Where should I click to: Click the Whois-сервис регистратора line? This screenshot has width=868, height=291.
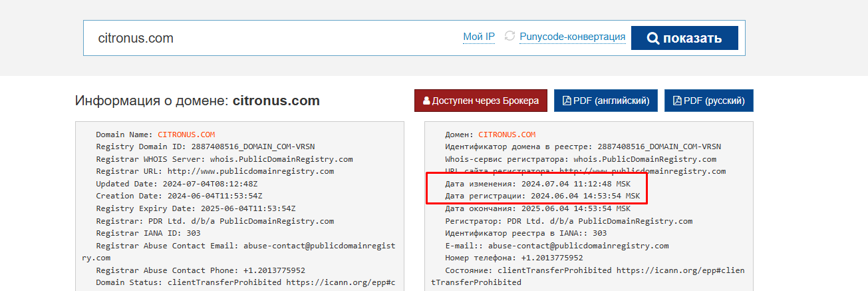pos(581,159)
